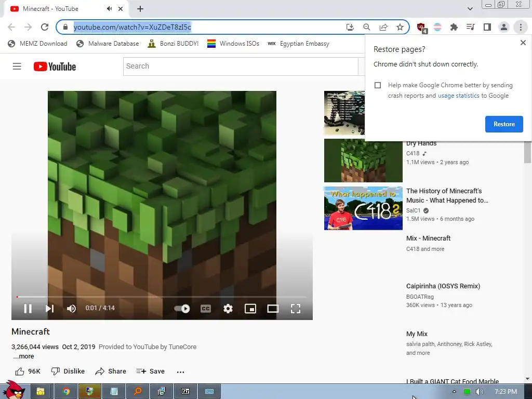Open video player settings gear
The width and height of the screenshot is (532, 399).
(x=228, y=309)
